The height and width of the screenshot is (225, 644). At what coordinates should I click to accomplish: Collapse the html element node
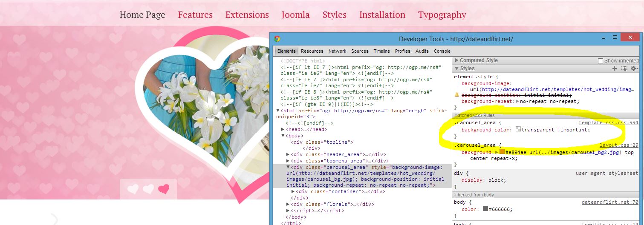point(278,111)
